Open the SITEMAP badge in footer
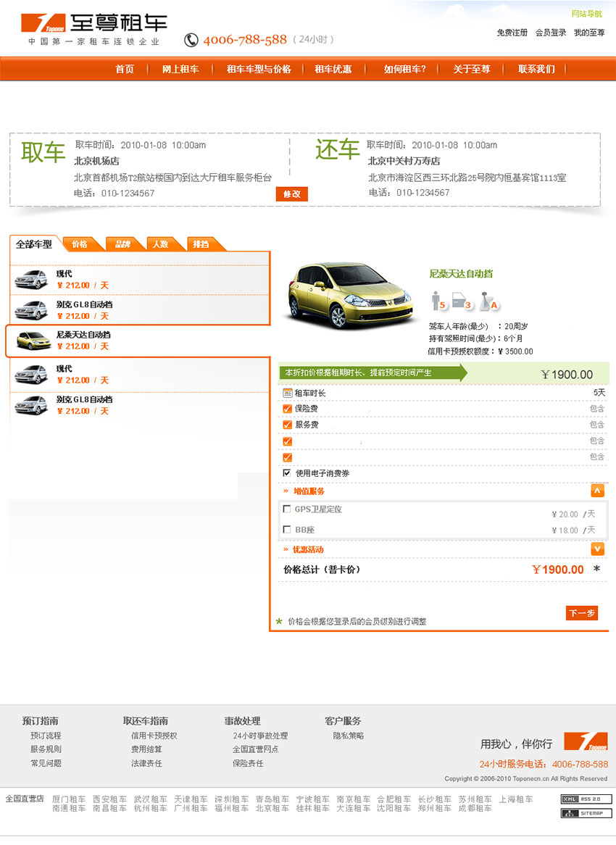 [586, 812]
